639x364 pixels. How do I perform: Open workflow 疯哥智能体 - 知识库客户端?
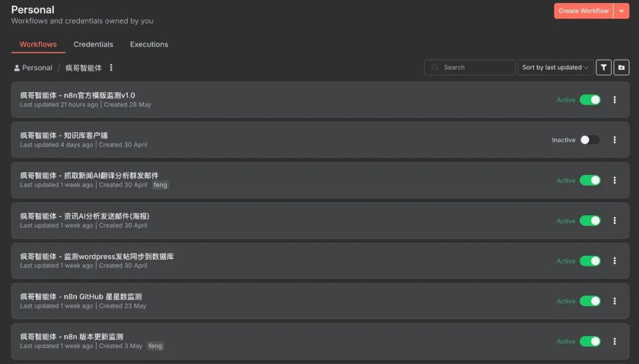click(x=64, y=135)
